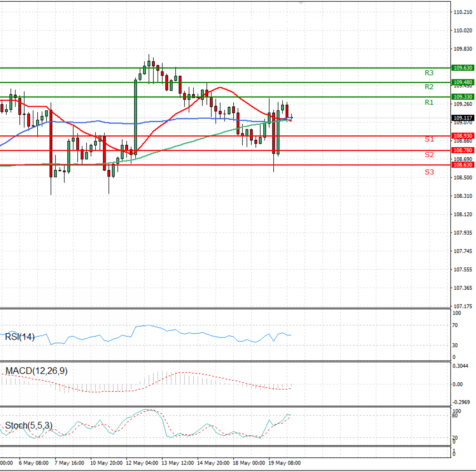Click the 108.630 red price tag
The height and width of the screenshot is (472, 476).
pyautogui.click(x=463, y=165)
